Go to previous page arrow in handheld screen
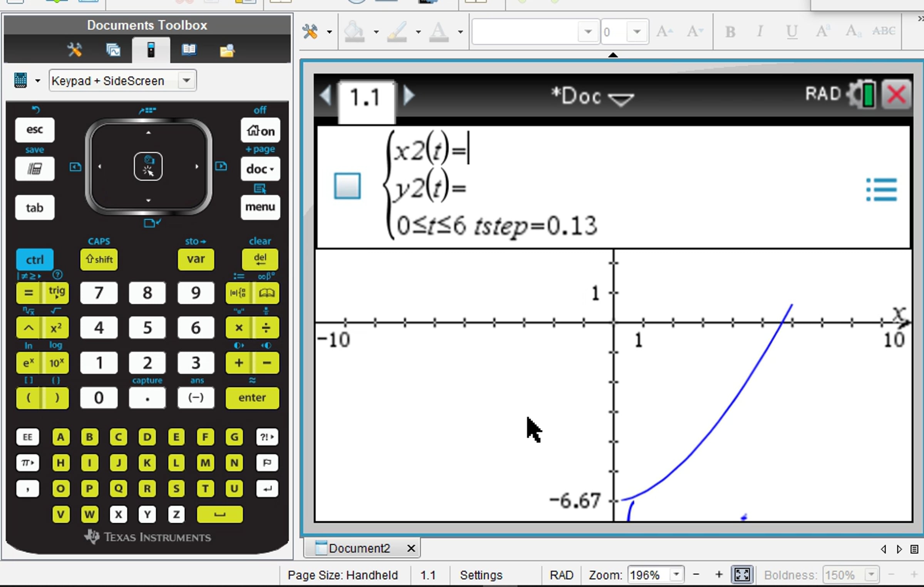Viewport: 924px width, 587px height. click(326, 95)
